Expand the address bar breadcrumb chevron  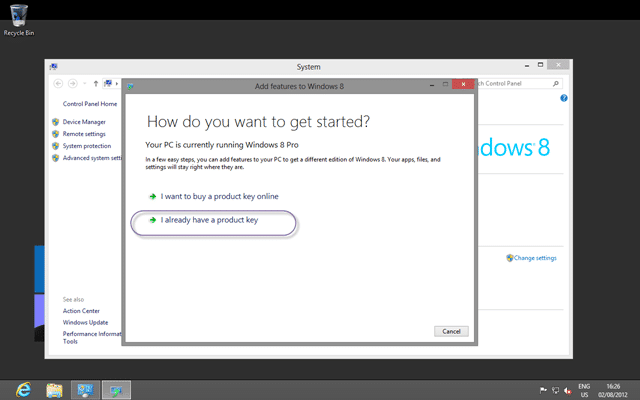click(x=117, y=83)
